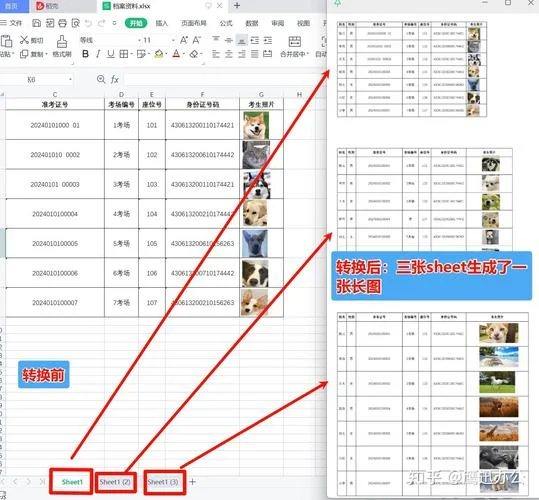Viewport: 539px width, 500px height.
Task: Apply middle vertical alignment
Action: (229, 40)
